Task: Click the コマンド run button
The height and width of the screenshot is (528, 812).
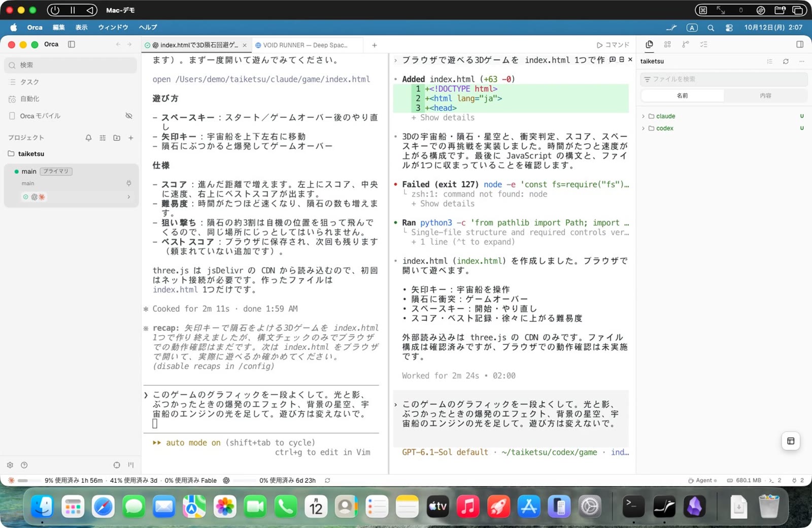Action: [613, 45]
